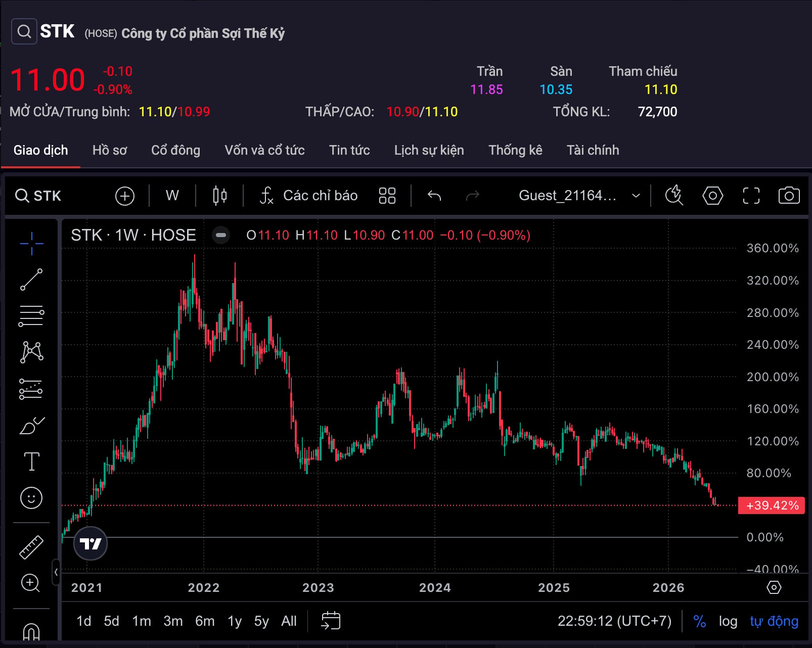Viewport: 812px width, 648px height.
Task: Set chart range to 5d
Action: (112, 621)
